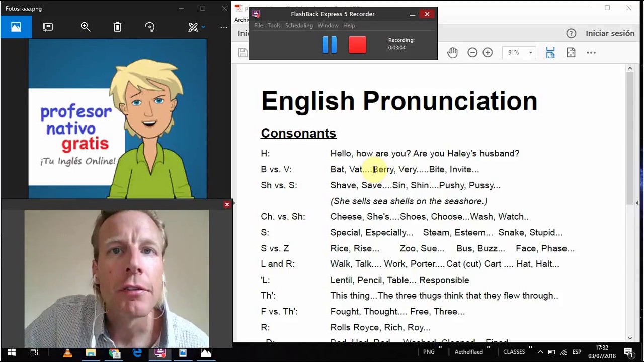Click the save disk icon in Acrobat
This screenshot has width=644, height=362.
pyautogui.click(x=243, y=52)
